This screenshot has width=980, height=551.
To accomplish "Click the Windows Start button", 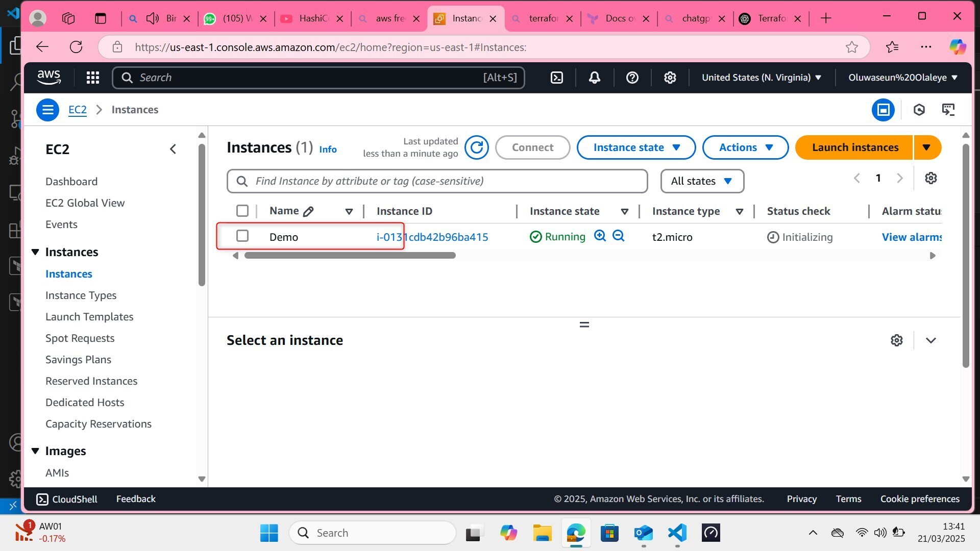I will click(269, 533).
